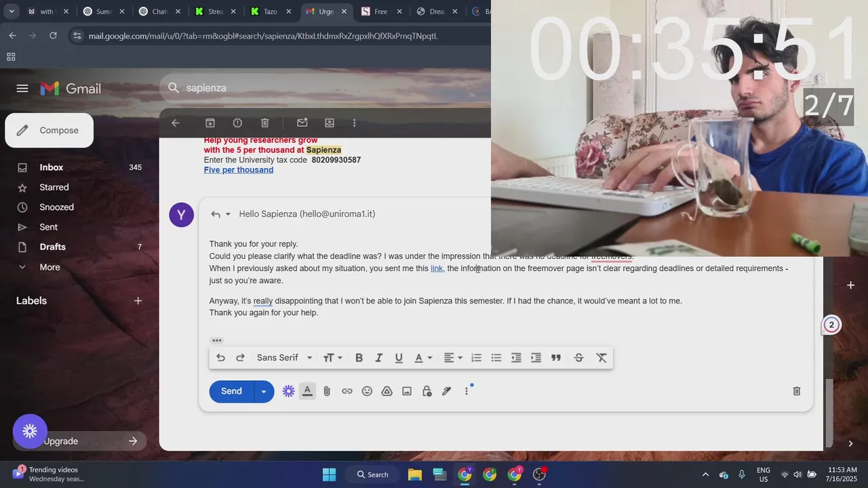The width and height of the screenshot is (868, 488).
Task: Insert a numbered list
Action: pyautogui.click(x=476, y=358)
